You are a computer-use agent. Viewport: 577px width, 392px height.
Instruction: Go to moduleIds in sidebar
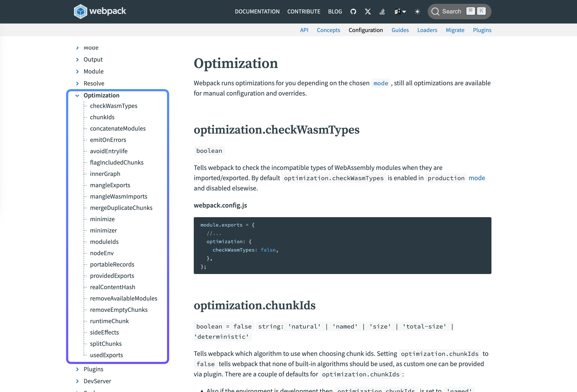104,242
